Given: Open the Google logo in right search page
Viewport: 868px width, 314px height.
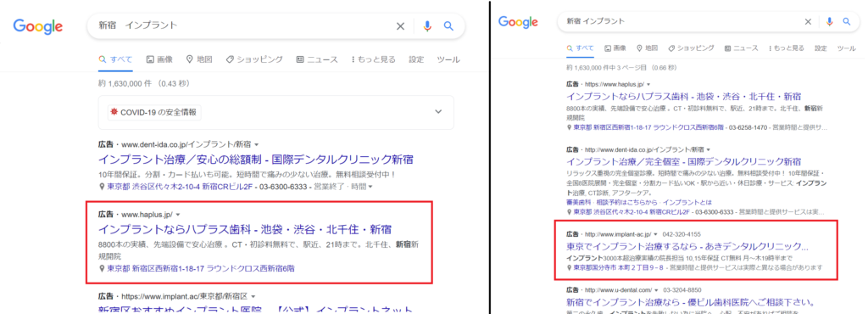Looking at the screenshot, I should (518, 22).
